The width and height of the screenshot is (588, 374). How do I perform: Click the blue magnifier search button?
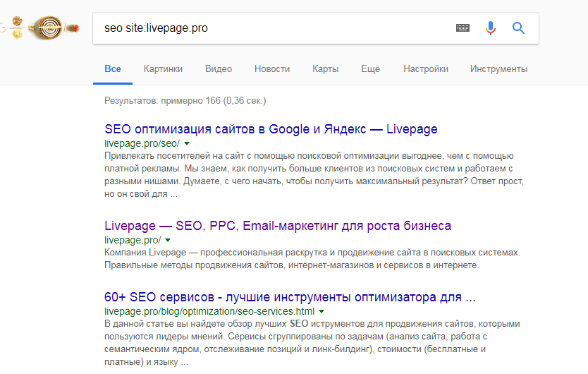tap(519, 28)
